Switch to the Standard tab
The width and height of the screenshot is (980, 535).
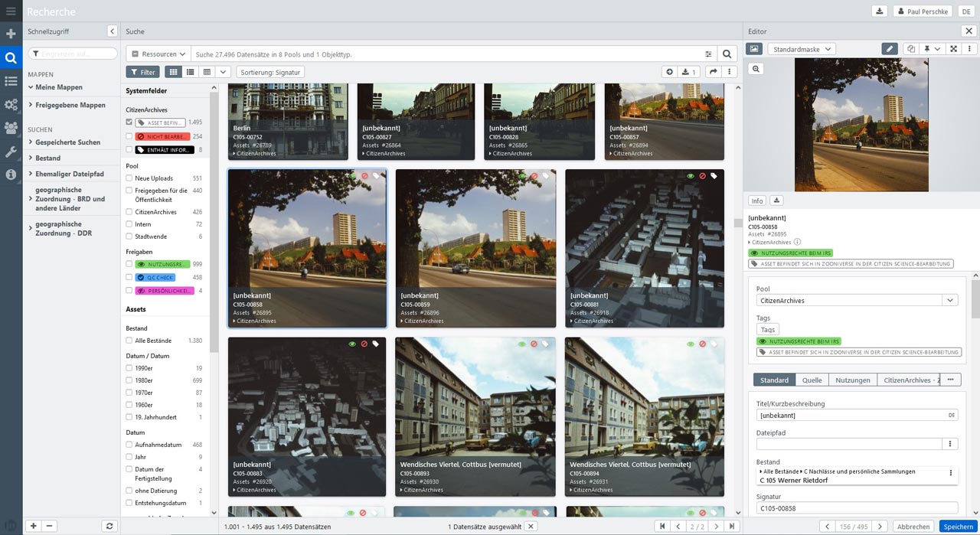point(774,380)
